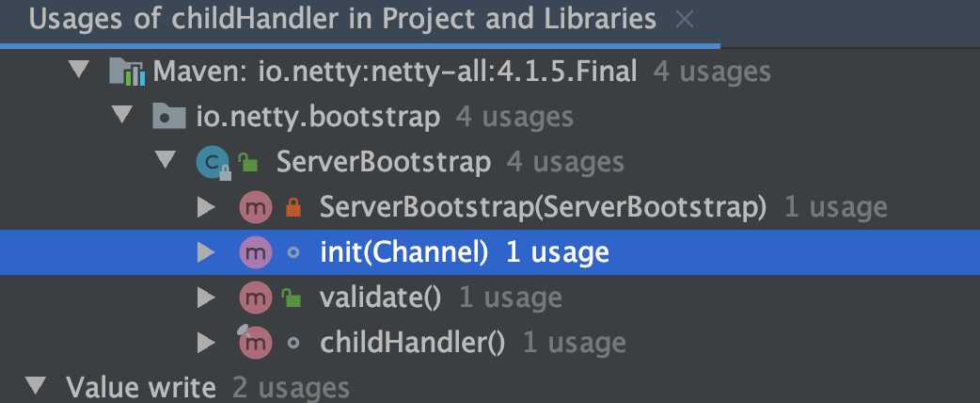Click the red private lock on constructor
This screenshot has height=403, width=980.
coord(293,207)
